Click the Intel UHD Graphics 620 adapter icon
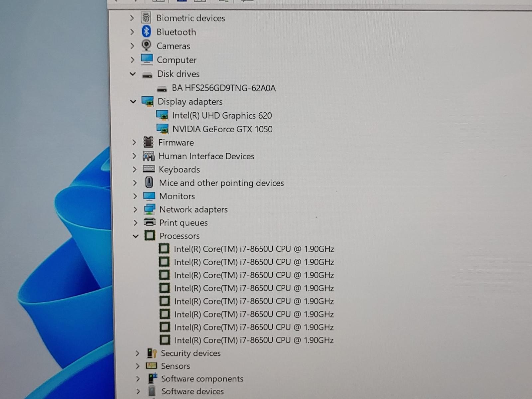 click(162, 115)
